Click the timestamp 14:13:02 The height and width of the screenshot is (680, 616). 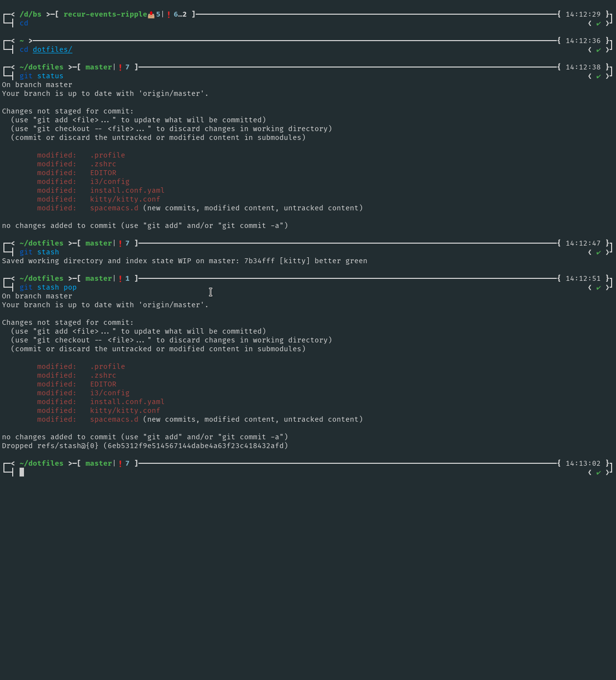coord(583,463)
